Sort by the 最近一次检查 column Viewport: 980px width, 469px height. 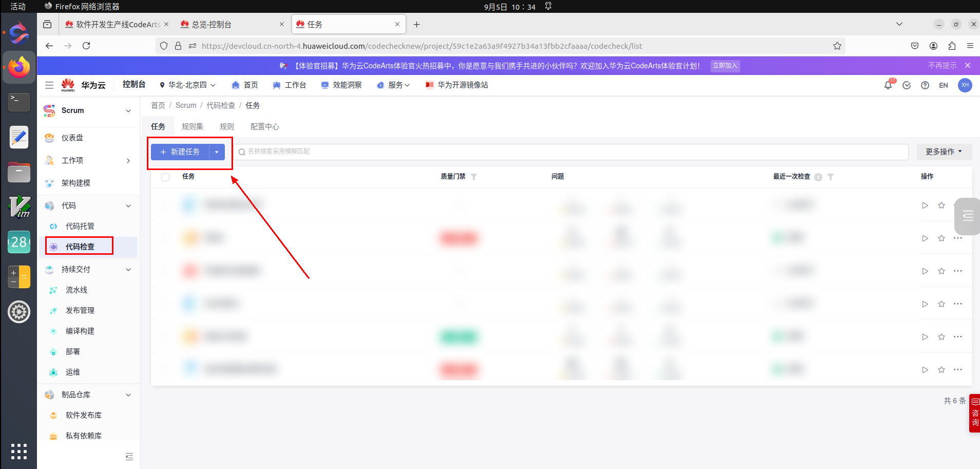818,177
